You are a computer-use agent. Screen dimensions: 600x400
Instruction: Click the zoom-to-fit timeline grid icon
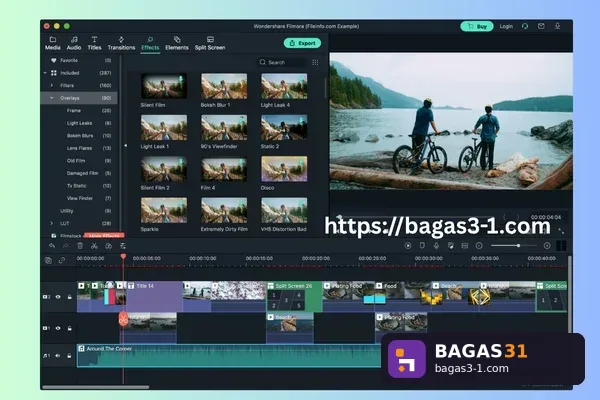point(561,246)
